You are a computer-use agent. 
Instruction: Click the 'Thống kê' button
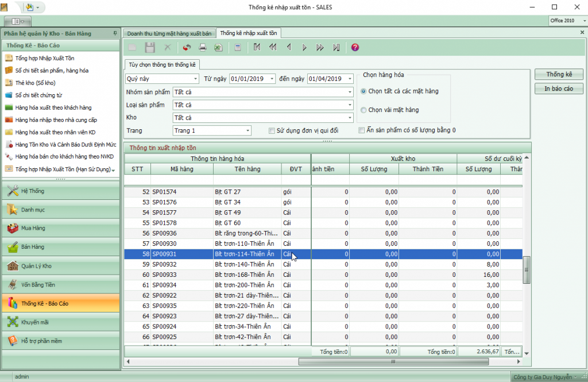point(559,75)
